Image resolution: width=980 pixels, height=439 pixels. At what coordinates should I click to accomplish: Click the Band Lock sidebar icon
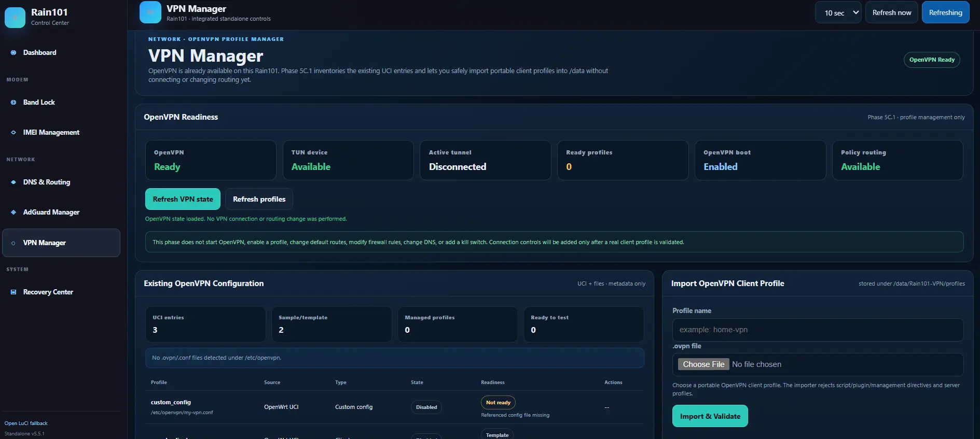coord(13,103)
